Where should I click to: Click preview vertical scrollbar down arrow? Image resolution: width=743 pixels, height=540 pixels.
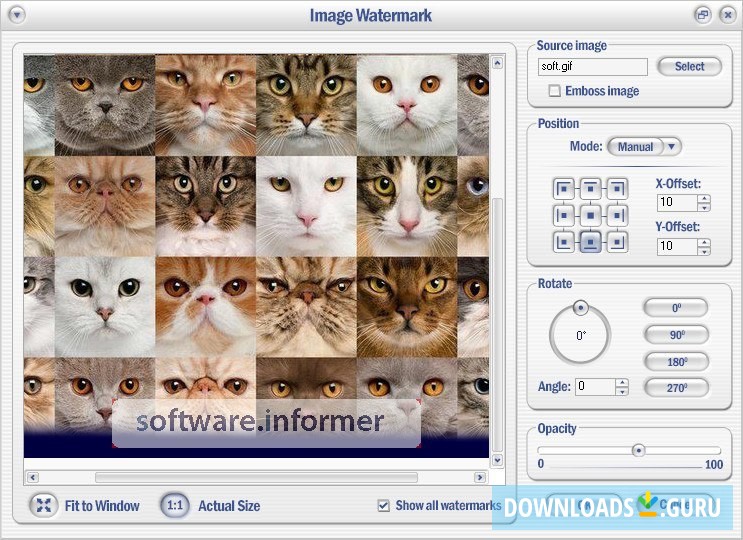point(497,459)
